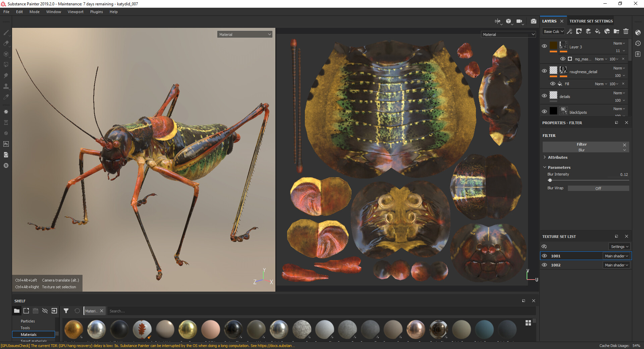Open the Base Color channel dropdown
The width and height of the screenshot is (644, 349).
553,31
